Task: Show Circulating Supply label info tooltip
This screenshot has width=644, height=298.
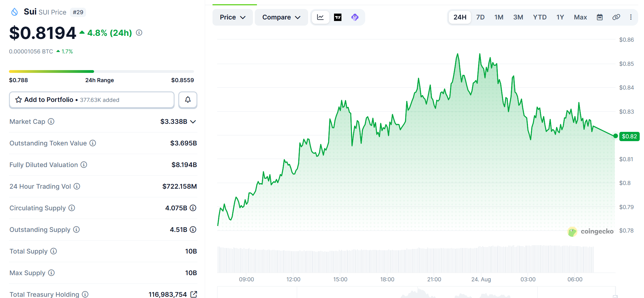Action: [72, 208]
